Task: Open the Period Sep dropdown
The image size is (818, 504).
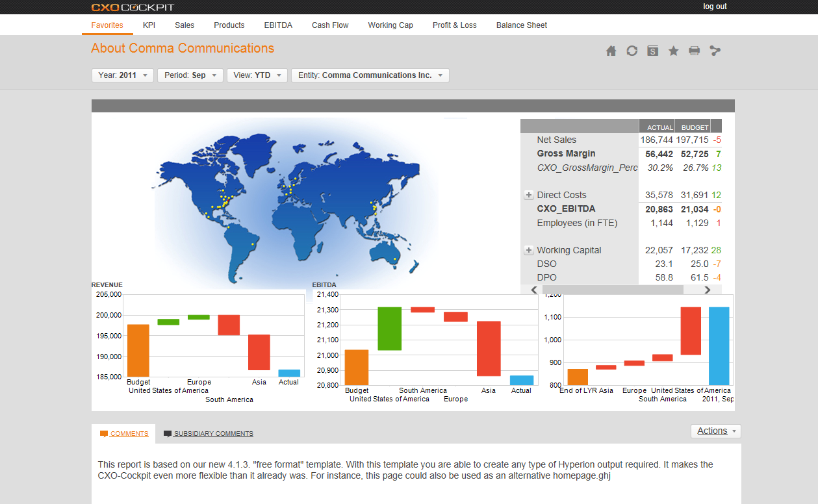Action: [190, 75]
